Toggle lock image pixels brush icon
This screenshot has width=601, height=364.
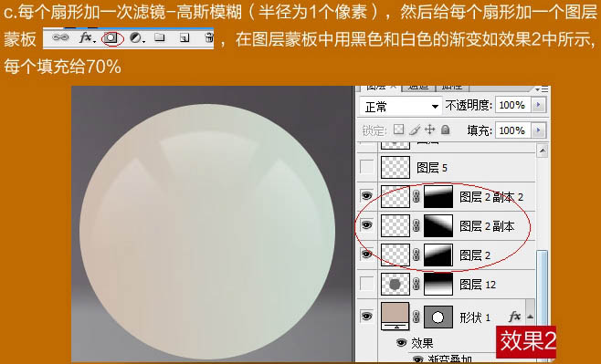(x=415, y=130)
